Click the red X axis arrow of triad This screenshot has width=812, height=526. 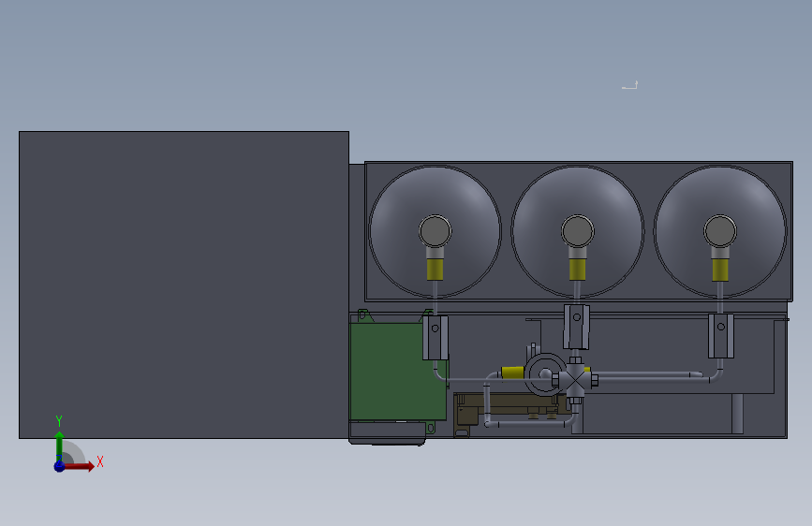81,466
